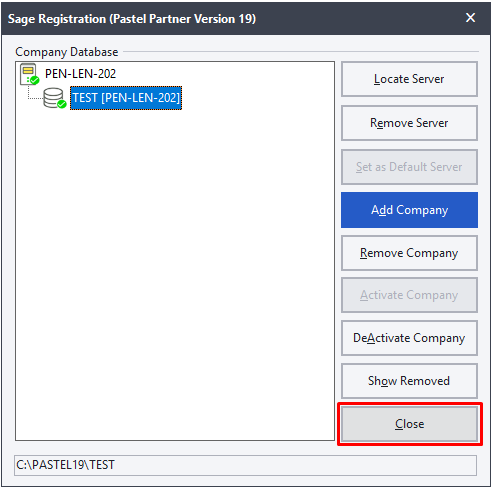Click the Show Removed button
Image resolution: width=493 pixels, height=487 pixels.
tap(409, 381)
